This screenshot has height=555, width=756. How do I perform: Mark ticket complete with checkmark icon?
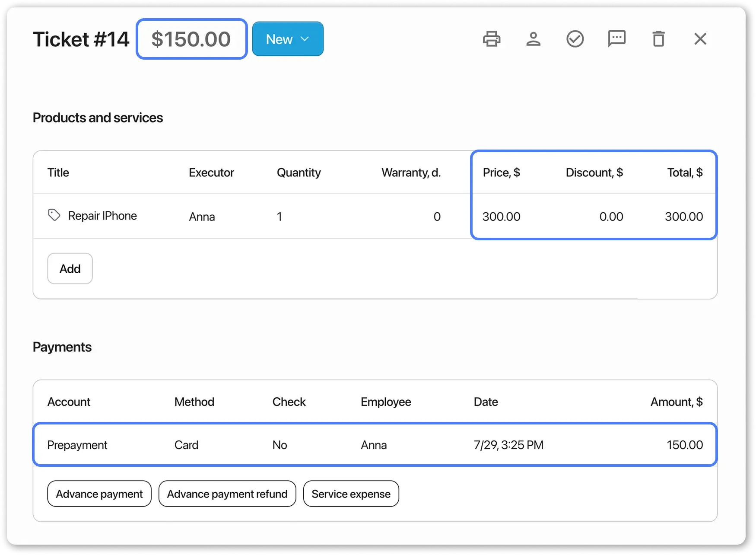tap(575, 39)
